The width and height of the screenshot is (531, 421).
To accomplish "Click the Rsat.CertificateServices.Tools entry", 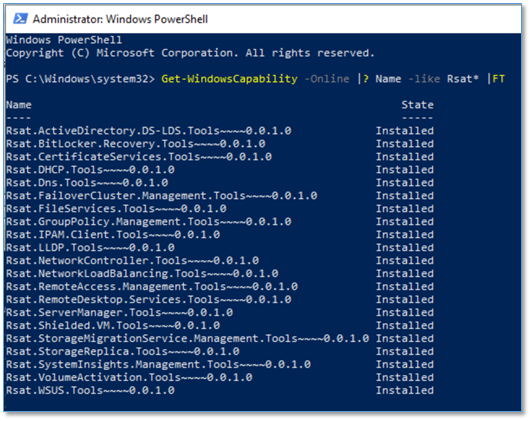I will 139,156.
